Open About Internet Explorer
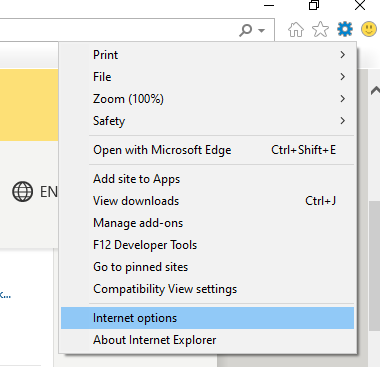 click(207, 340)
